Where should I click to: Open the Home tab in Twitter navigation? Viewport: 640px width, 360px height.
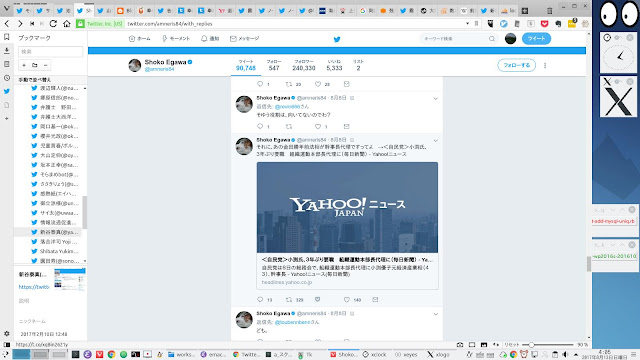pyautogui.click(x=140, y=39)
